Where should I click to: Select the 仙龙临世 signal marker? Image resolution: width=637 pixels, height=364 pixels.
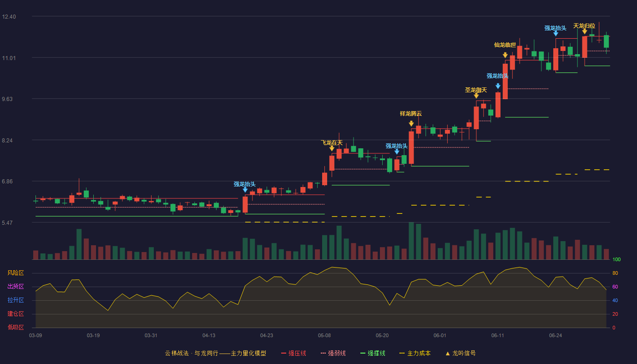pyautogui.click(x=505, y=45)
